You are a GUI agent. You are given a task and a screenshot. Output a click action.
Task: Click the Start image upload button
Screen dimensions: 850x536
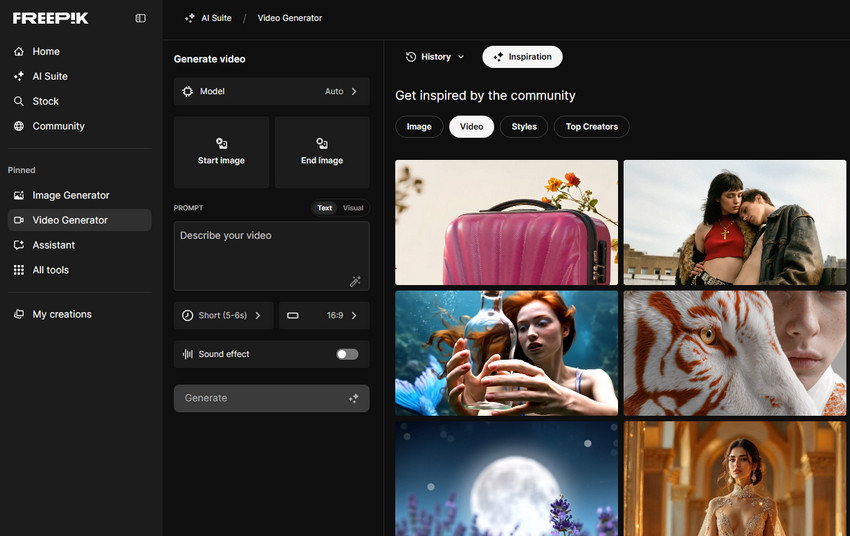pyautogui.click(x=221, y=152)
